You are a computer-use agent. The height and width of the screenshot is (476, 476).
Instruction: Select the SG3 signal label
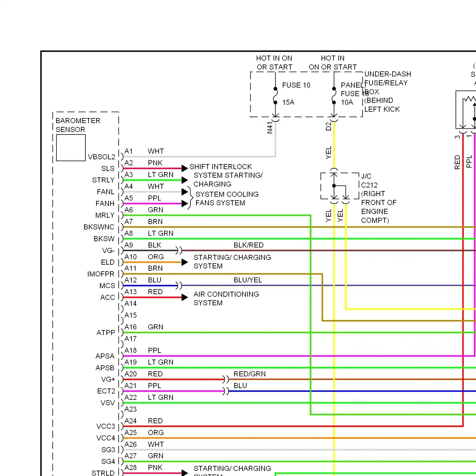click(x=108, y=450)
